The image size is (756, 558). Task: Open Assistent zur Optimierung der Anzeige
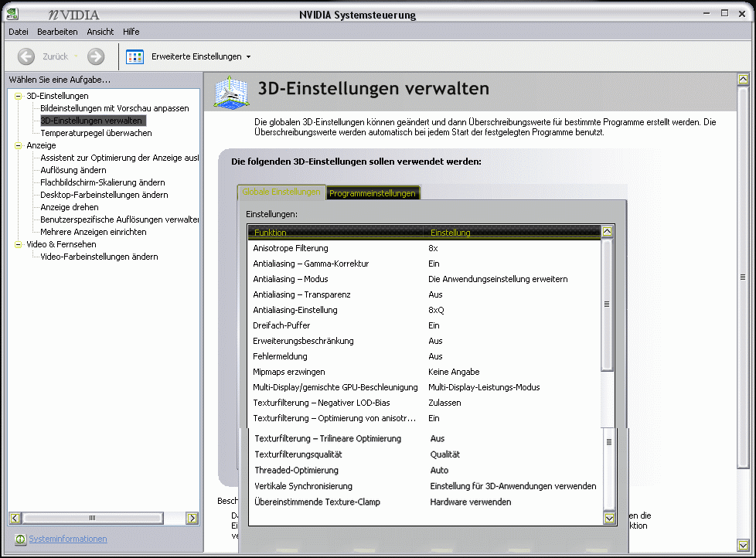coord(120,158)
